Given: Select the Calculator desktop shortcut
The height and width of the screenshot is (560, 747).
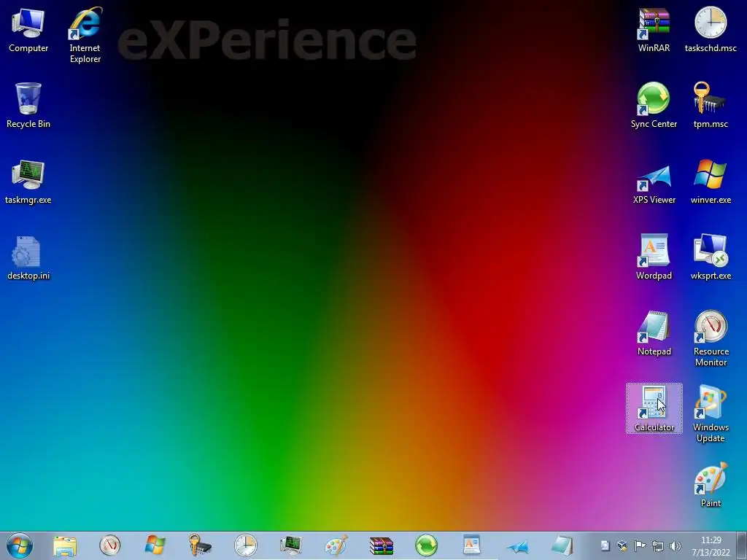Looking at the screenshot, I should (x=654, y=408).
